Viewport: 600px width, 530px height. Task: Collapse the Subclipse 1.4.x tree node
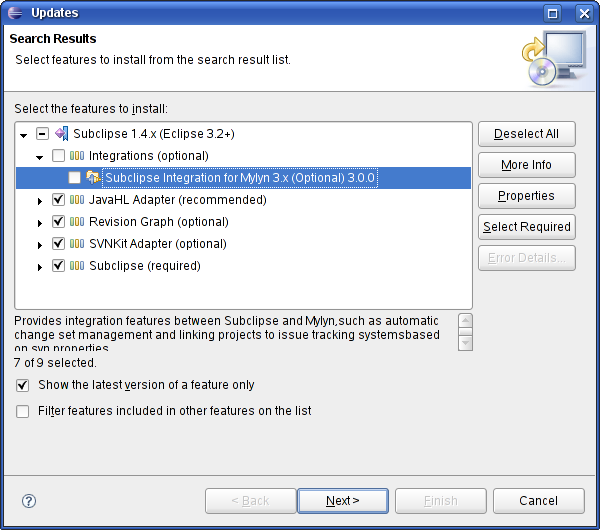click(x=24, y=135)
